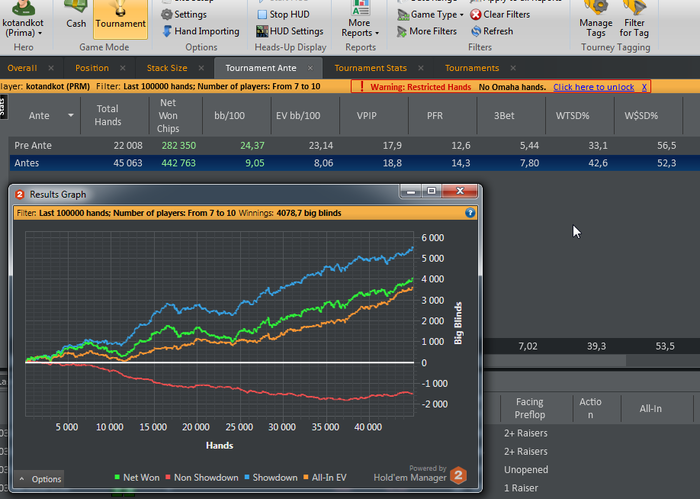The image size is (700, 499).
Task: Open Hand Importing
Action: point(200,31)
